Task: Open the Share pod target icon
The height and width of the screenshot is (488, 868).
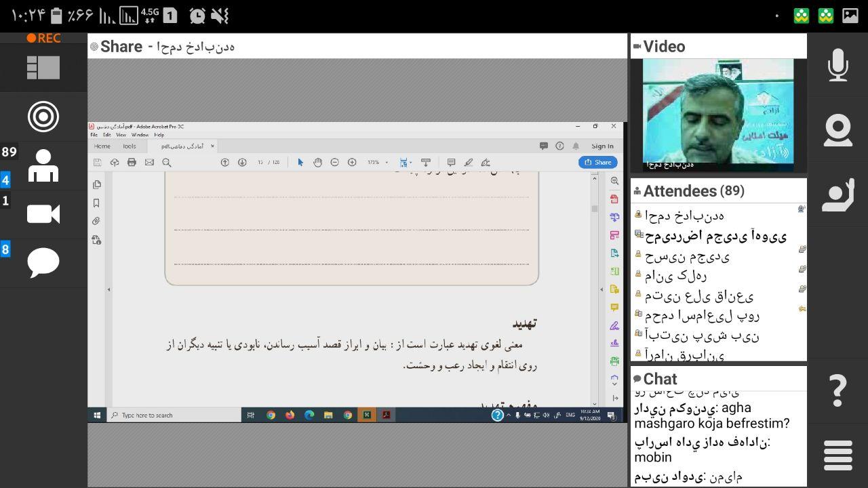Action: click(x=43, y=117)
